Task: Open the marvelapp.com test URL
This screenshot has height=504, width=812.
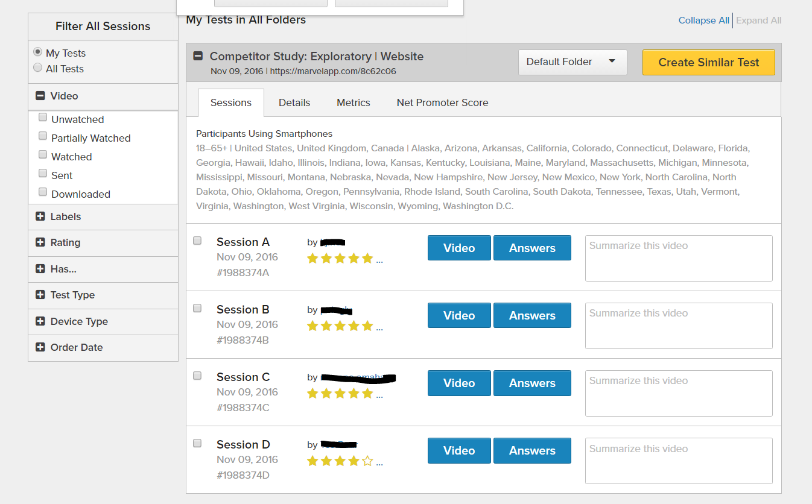Action: 333,71
